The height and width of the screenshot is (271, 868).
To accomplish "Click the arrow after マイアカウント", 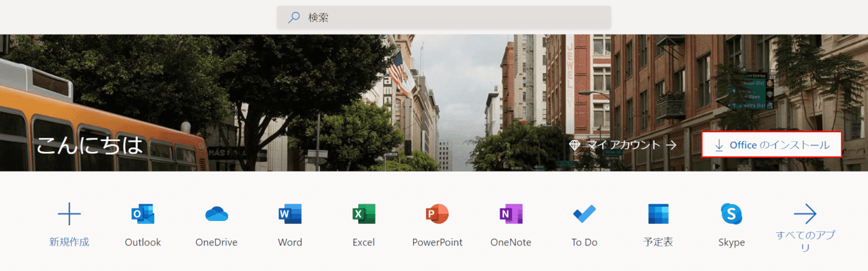I will [671, 145].
